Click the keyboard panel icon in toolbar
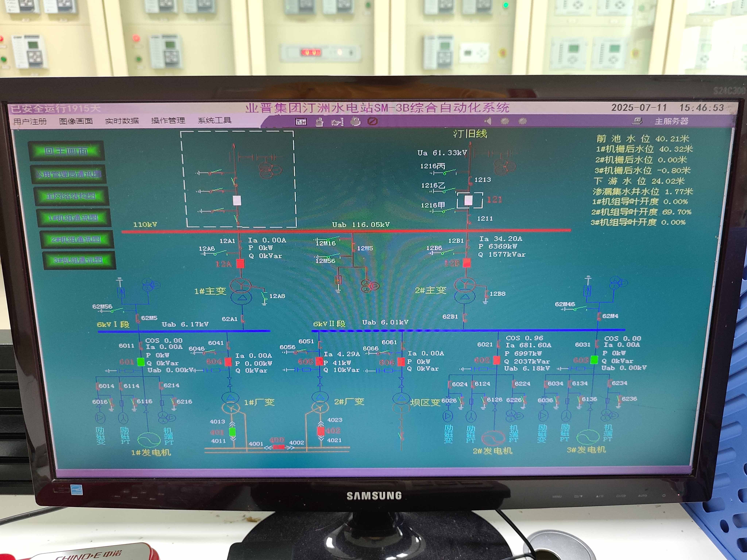 (301, 122)
